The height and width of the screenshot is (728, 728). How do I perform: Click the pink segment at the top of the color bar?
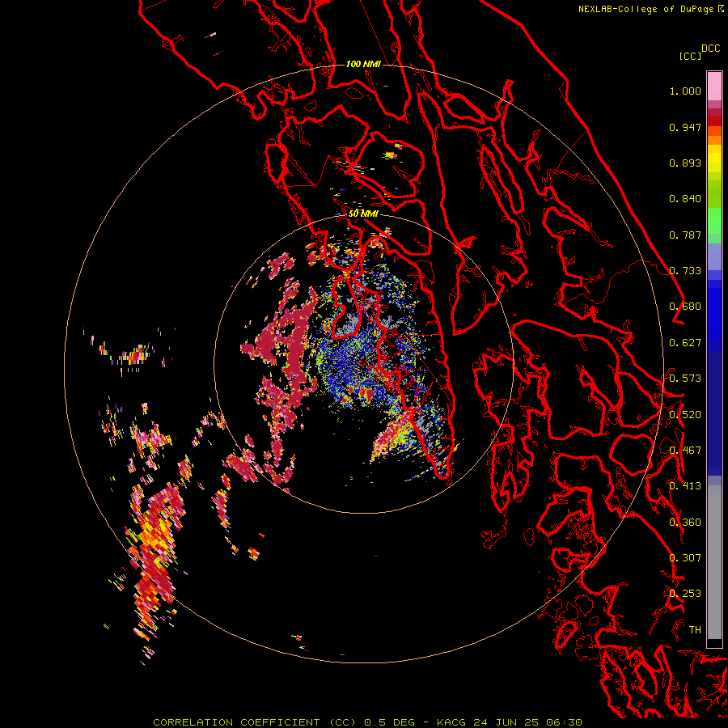(x=714, y=86)
